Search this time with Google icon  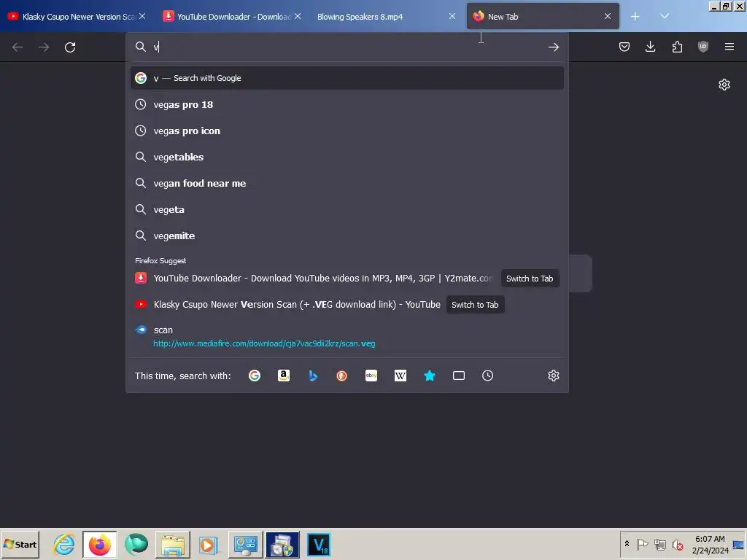[x=255, y=376]
